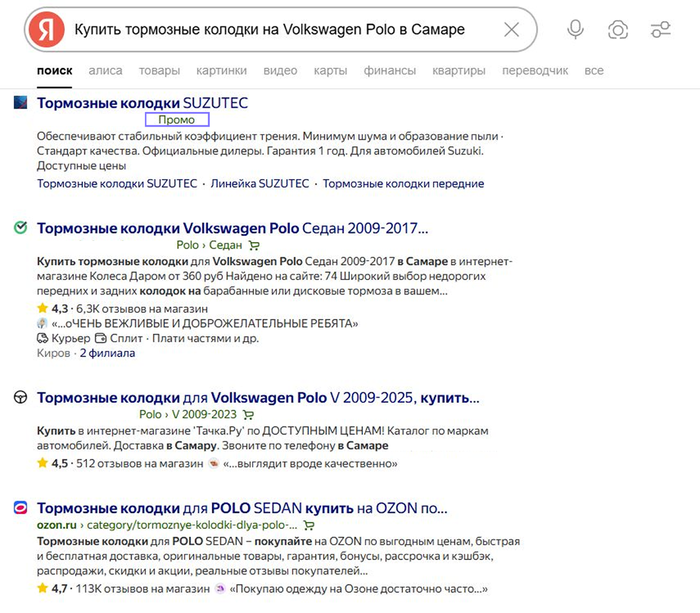Click the cart icon next to ozon.ru breadcrumb

[x=309, y=525]
